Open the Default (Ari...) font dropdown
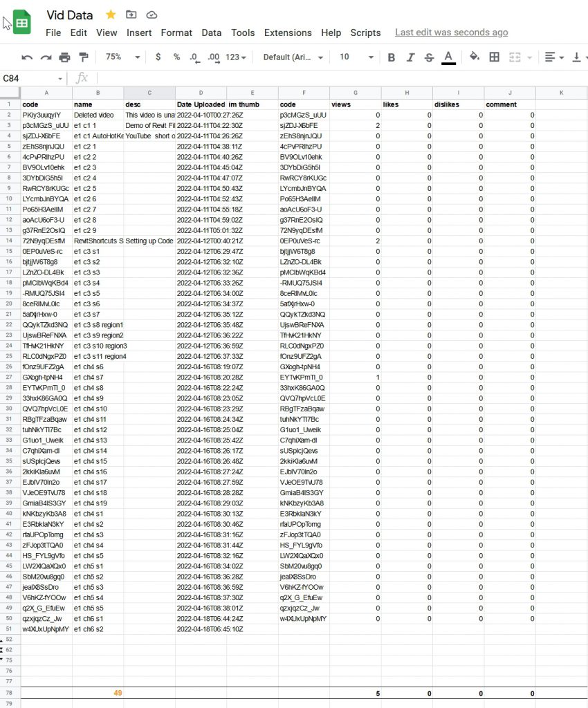 [x=294, y=57]
